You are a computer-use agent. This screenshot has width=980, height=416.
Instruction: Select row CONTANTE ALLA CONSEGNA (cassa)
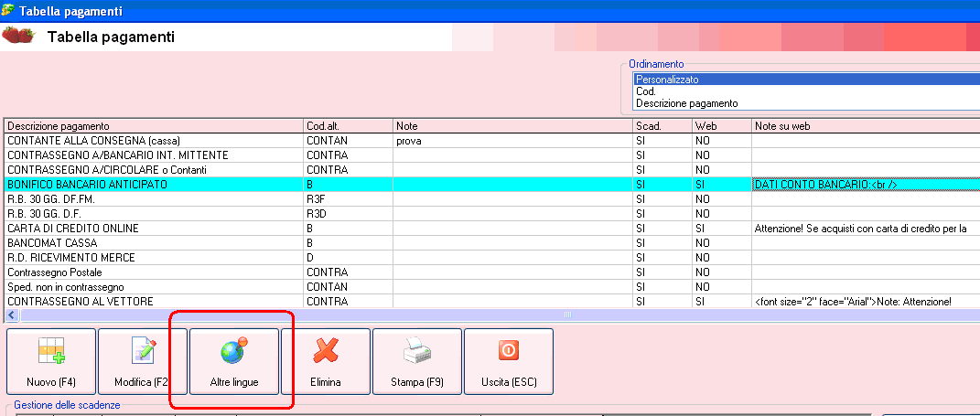[492, 141]
